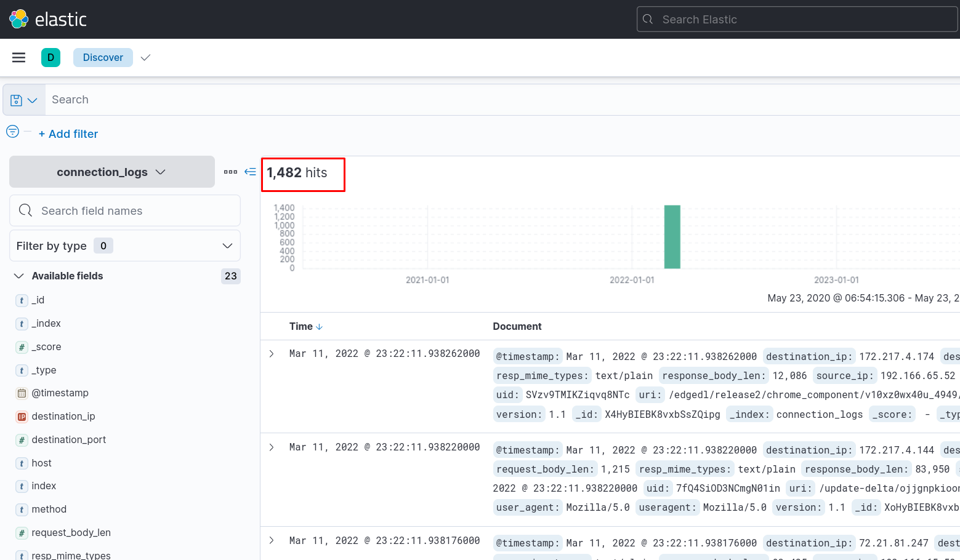Viewport: 960px width, 560px height.
Task: Expand document row 23:22:11.938176000
Action: point(272,540)
